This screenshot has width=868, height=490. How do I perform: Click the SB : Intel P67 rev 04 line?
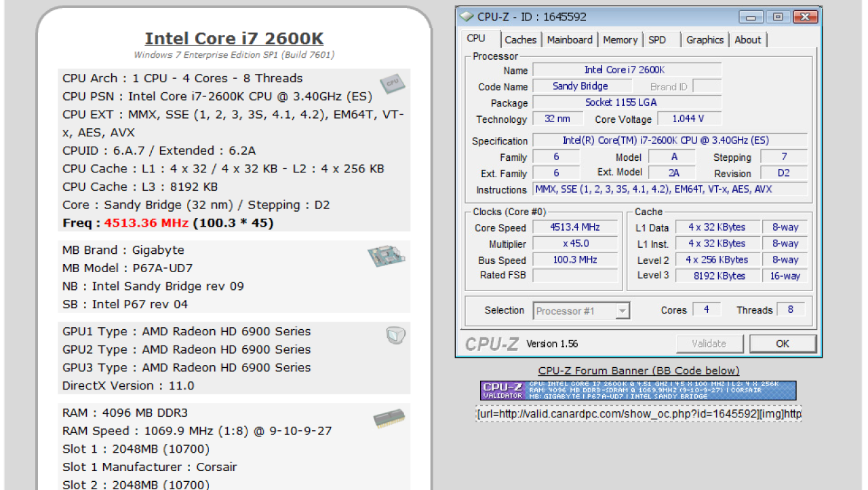[125, 304]
